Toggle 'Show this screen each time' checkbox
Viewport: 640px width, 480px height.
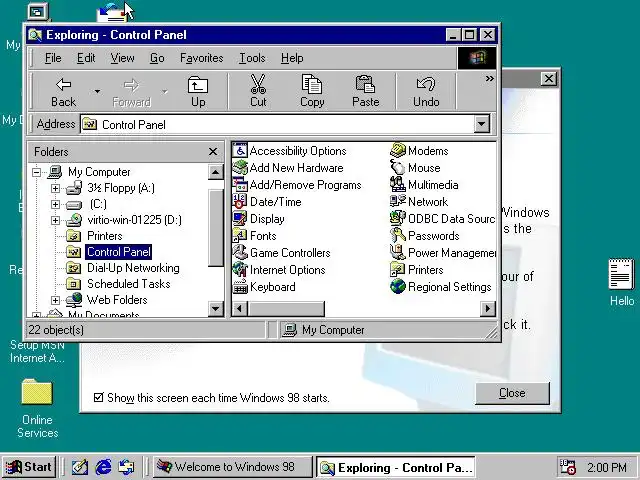98,397
